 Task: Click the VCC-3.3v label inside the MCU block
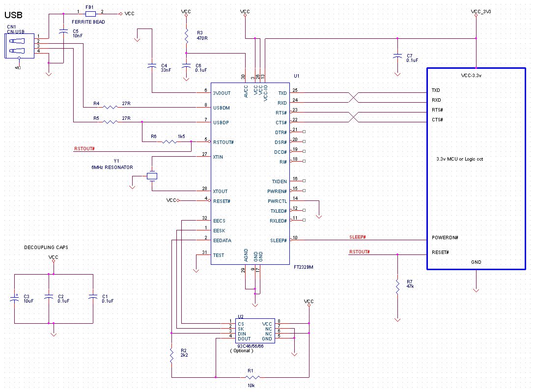(471, 75)
